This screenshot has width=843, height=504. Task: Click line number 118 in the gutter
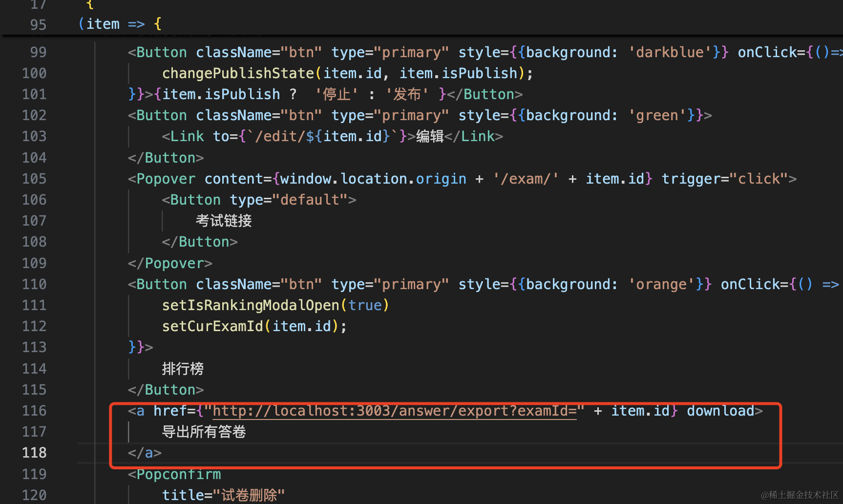click(x=34, y=453)
